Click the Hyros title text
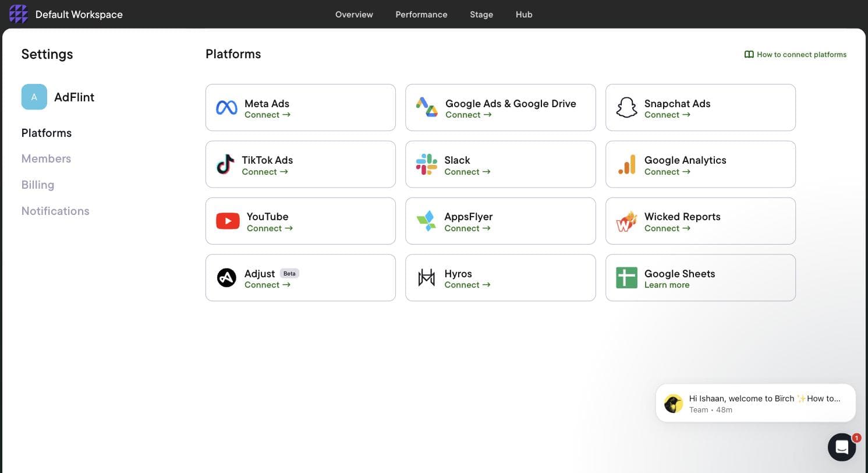 (458, 274)
